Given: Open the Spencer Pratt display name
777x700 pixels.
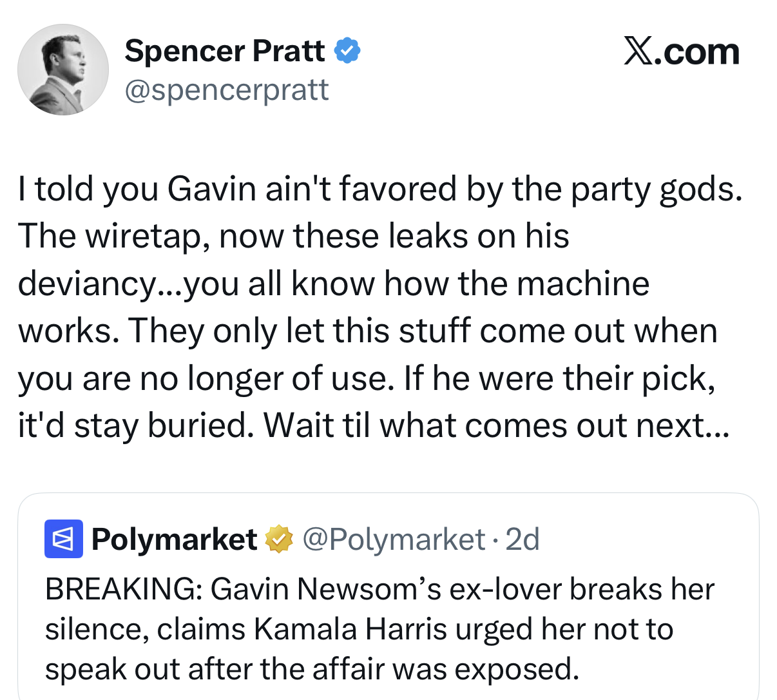Looking at the screenshot, I should (225, 51).
